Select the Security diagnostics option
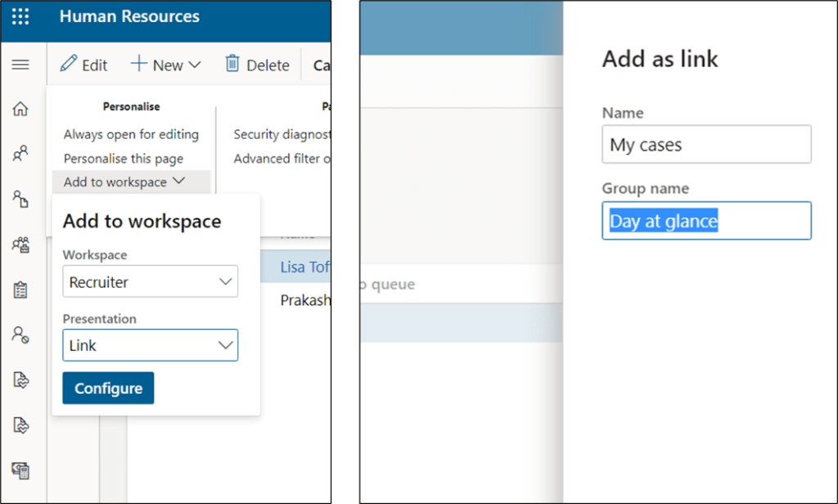The image size is (838, 504). point(282,134)
